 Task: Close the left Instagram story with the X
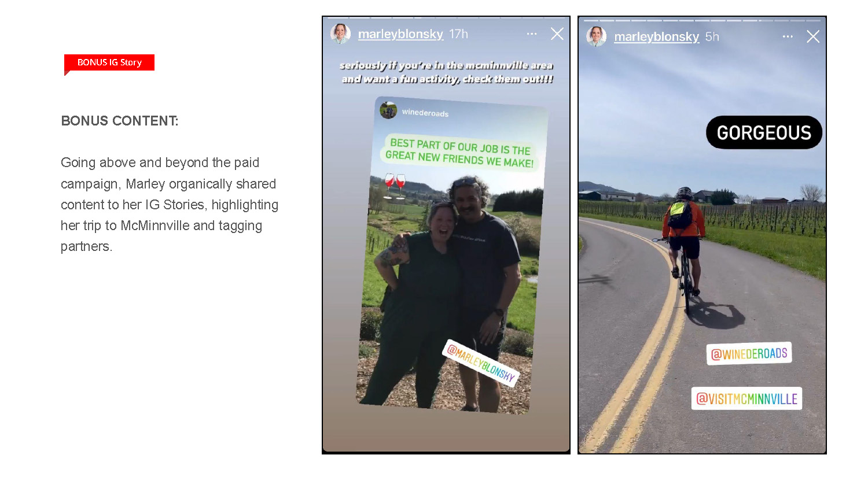point(557,34)
